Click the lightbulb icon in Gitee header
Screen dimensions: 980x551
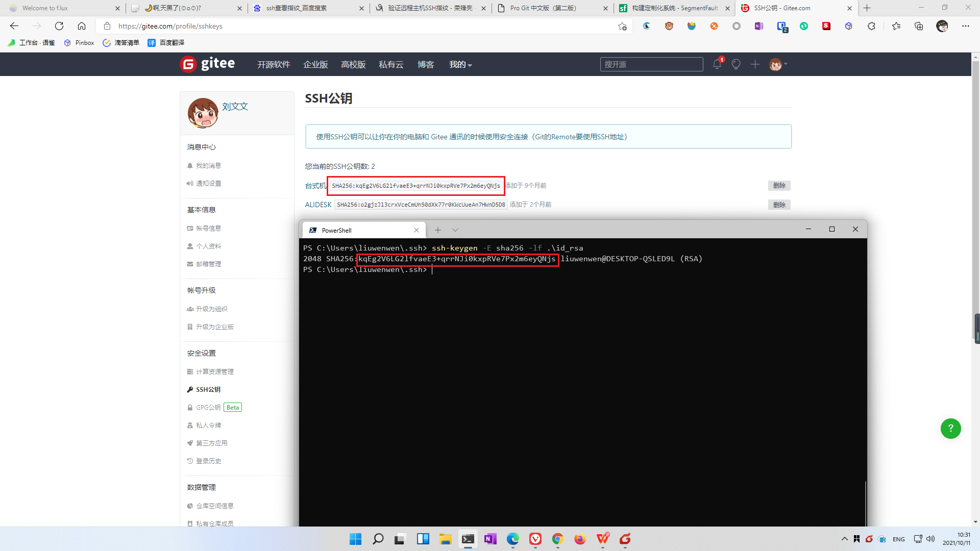pos(736,64)
